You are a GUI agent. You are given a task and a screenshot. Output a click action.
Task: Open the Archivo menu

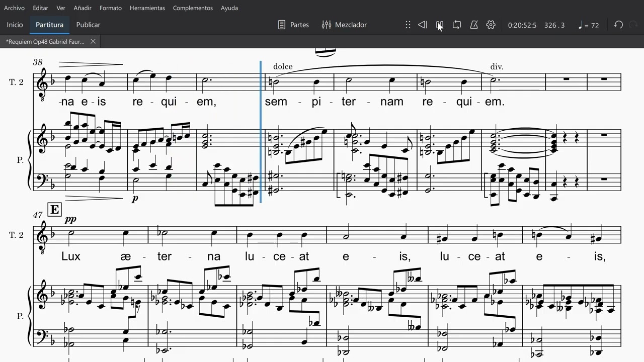[x=14, y=8]
